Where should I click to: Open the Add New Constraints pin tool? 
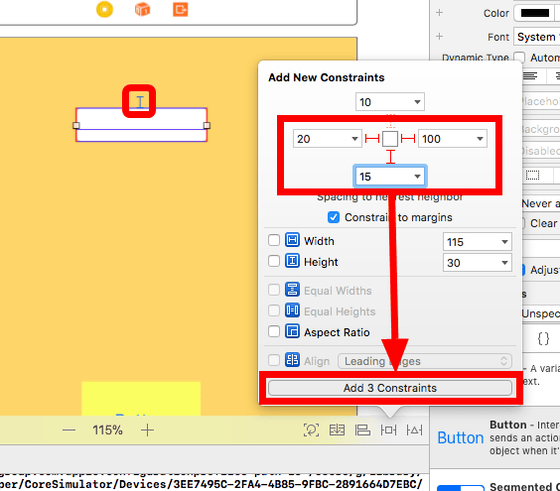click(x=388, y=430)
